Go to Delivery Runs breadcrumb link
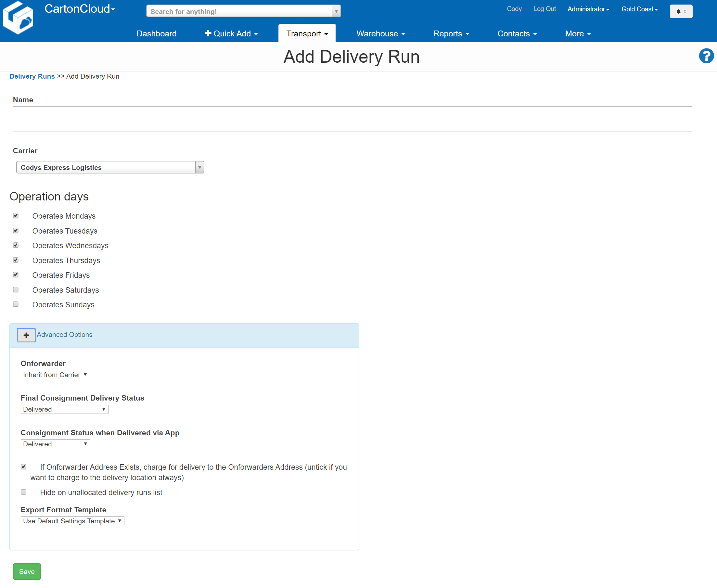The width and height of the screenshot is (717, 588). (x=32, y=76)
